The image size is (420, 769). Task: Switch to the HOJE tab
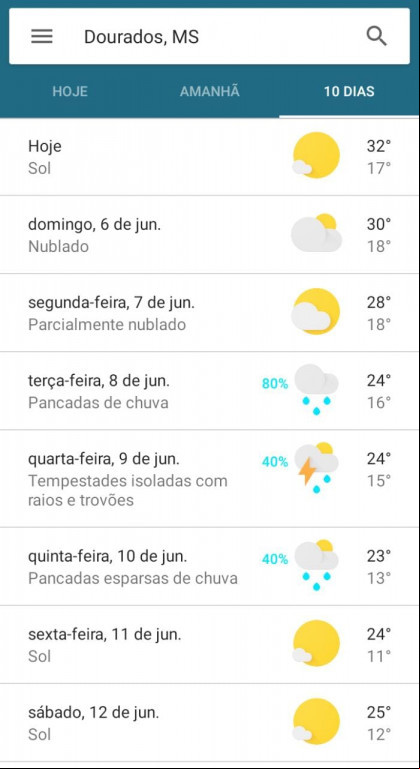[70, 92]
